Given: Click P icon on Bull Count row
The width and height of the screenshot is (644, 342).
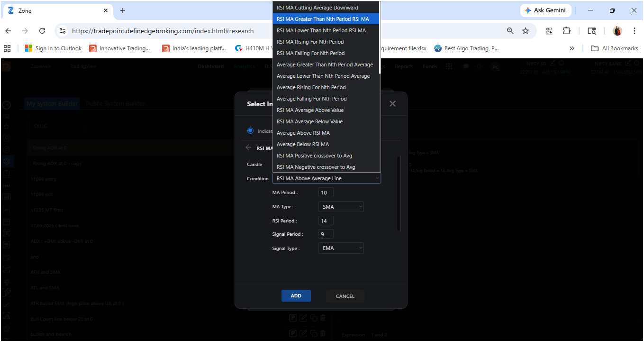Looking at the screenshot, I should point(293,318).
